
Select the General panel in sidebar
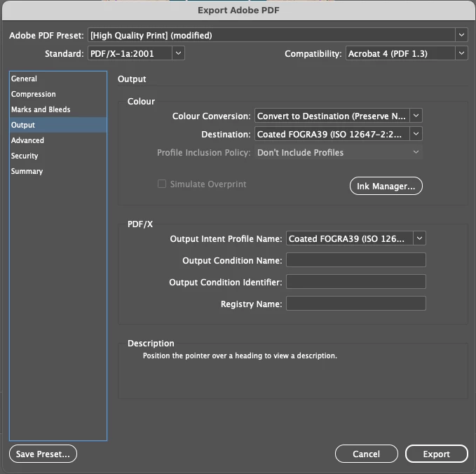[x=58, y=79]
